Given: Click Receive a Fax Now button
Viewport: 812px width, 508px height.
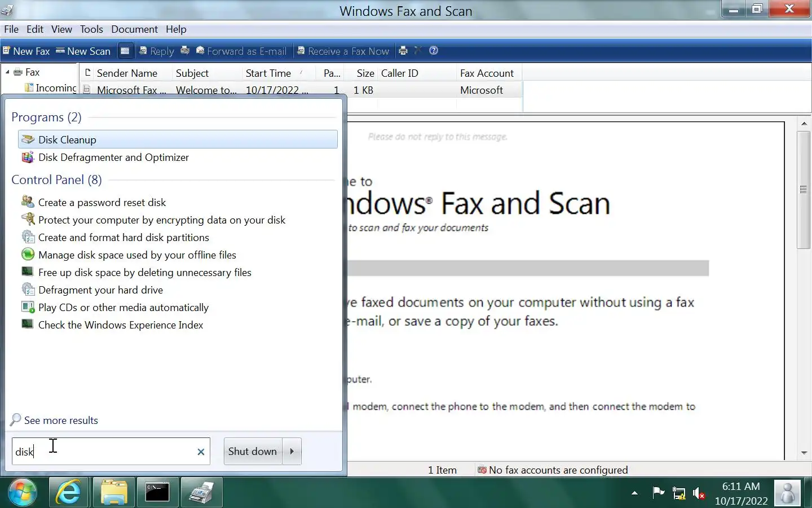Looking at the screenshot, I should click(343, 51).
